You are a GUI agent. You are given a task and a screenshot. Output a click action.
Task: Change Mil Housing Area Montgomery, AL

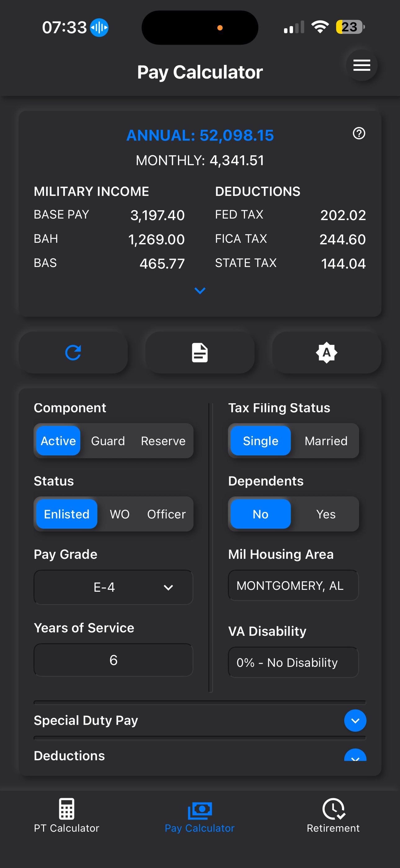293,585
